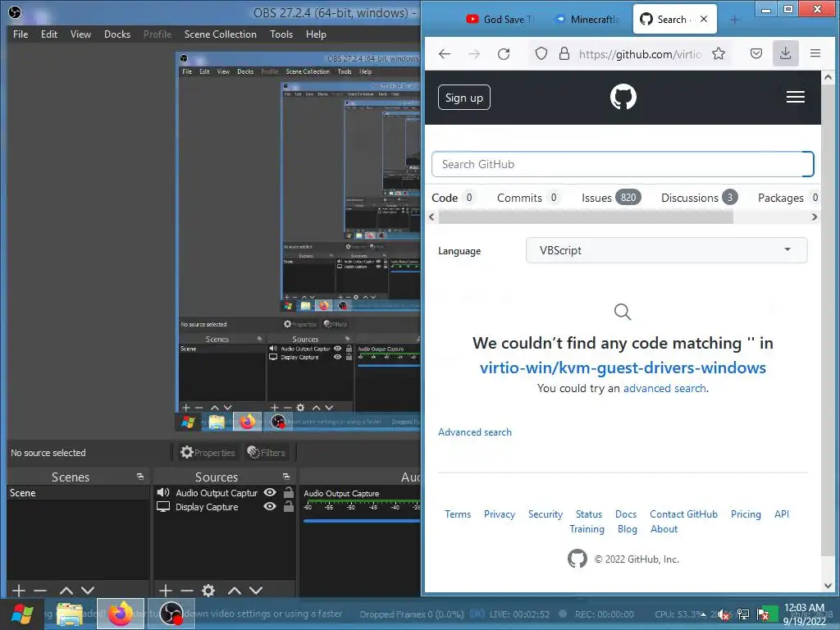This screenshot has width=840, height=630.
Task: Follow the inline 'advanced search' link
Action: point(664,388)
